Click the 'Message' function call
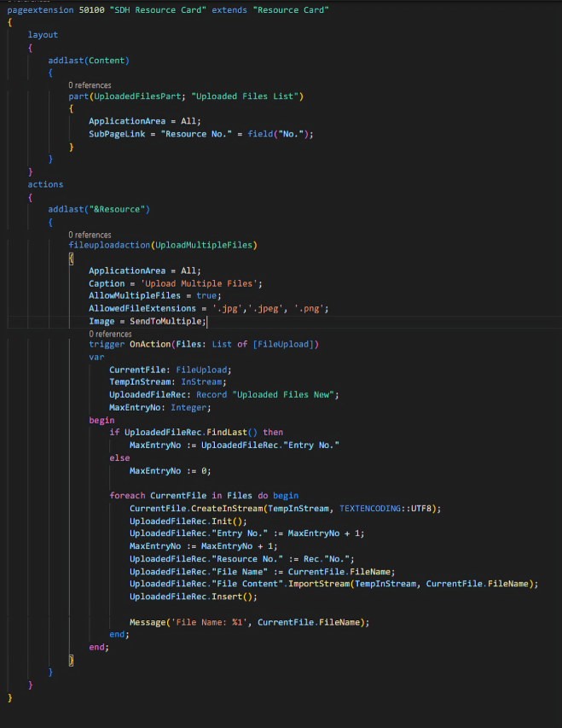562x728 pixels. [148, 623]
